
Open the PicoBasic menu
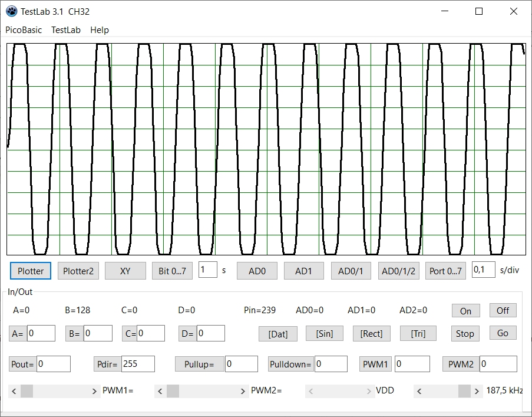[x=24, y=30]
